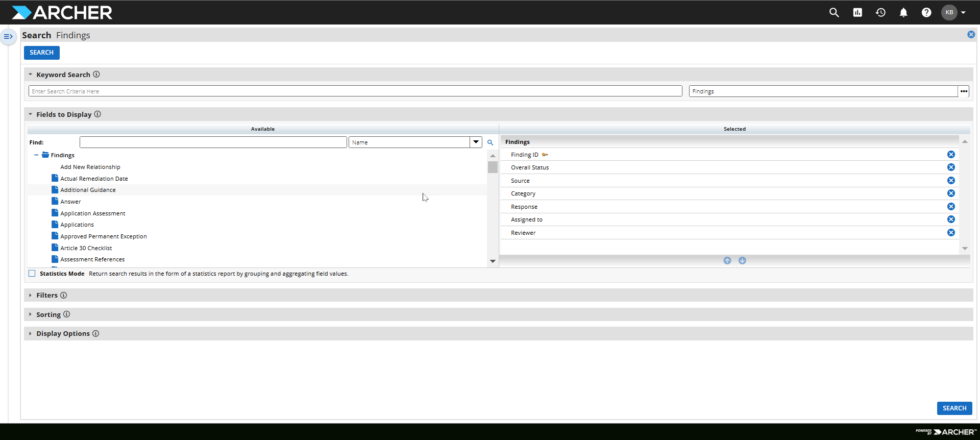
Task: Collapse the Findings folder tree node
Action: click(x=36, y=155)
